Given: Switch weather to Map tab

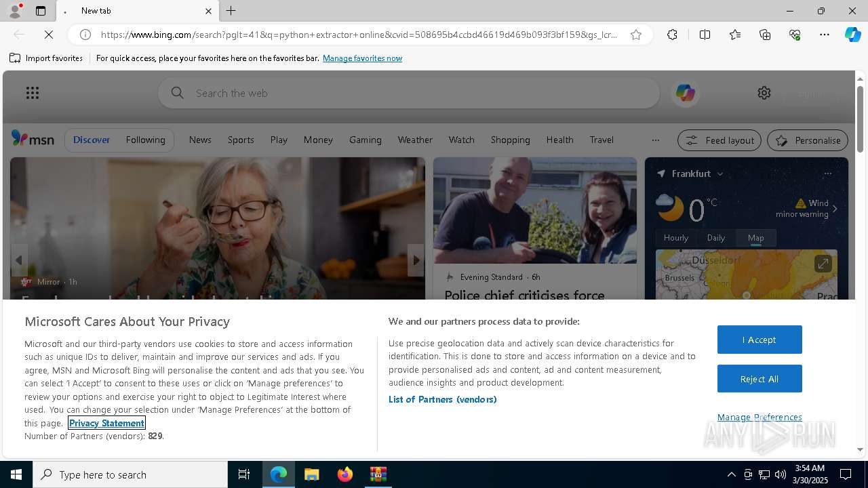Looking at the screenshot, I should click(755, 238).
